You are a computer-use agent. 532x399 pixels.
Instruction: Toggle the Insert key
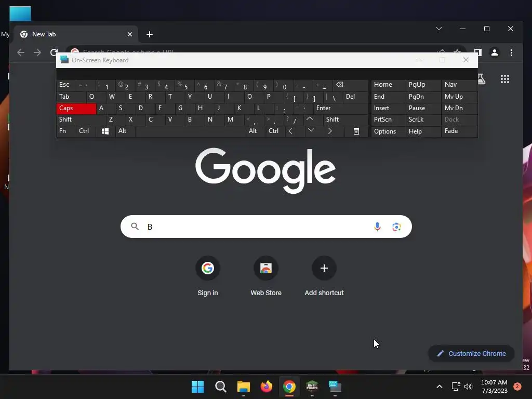click(389, 108)
